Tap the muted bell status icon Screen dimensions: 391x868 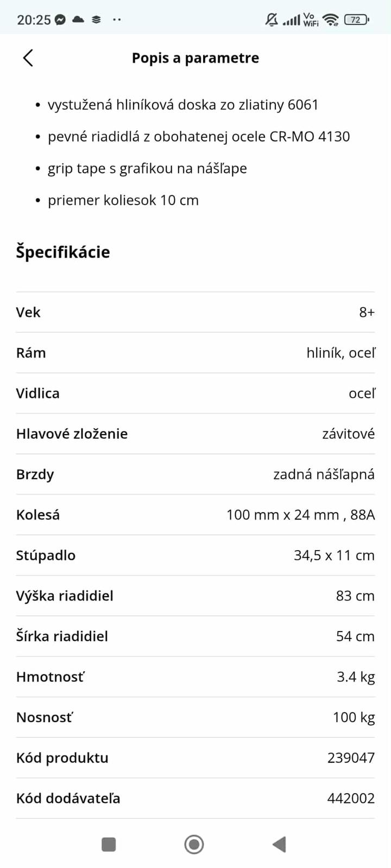[x=271, y=20]
